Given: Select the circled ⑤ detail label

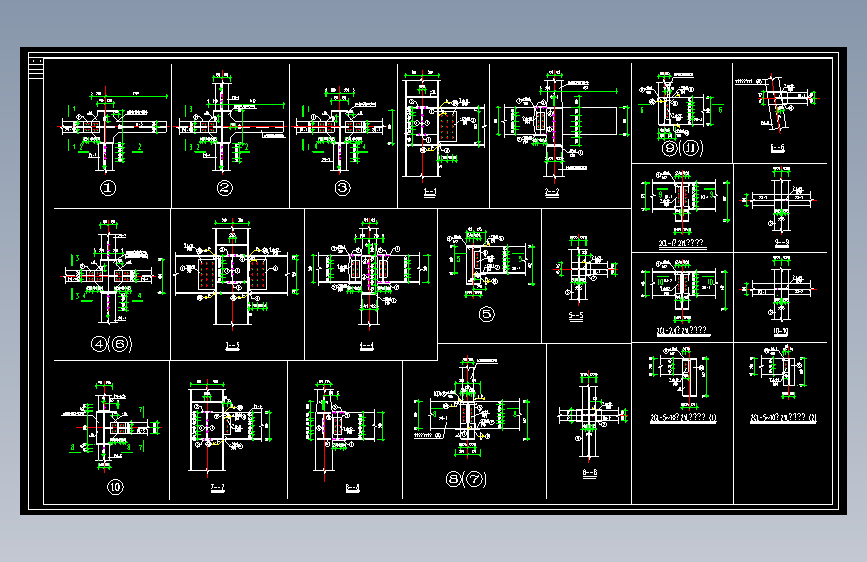Looking at the screenshot, I should coord(487,314).
